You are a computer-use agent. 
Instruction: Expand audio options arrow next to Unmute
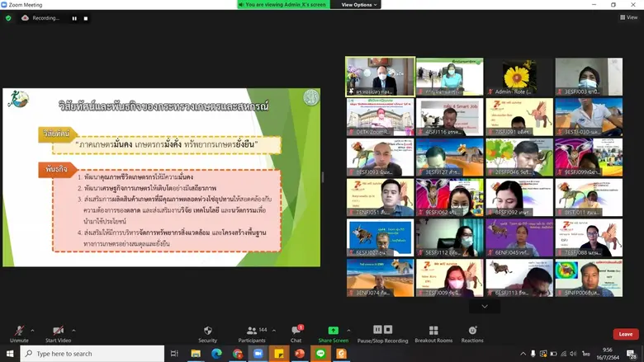(x=33, y=330)
